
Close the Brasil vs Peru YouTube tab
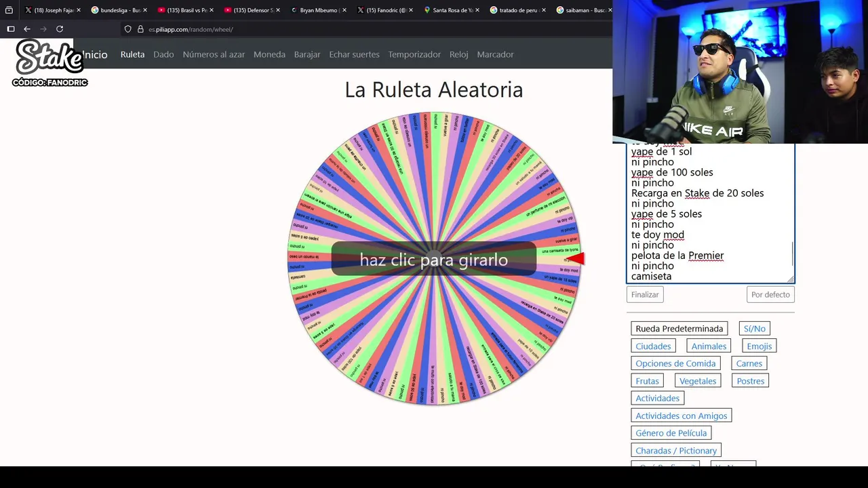212,10
